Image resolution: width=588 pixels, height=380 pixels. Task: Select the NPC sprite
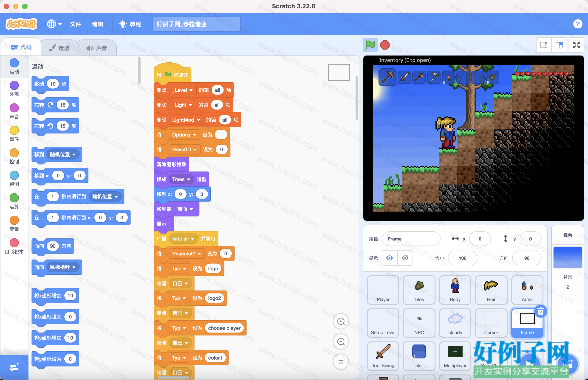pyautogui.click(x=419, y=323)
